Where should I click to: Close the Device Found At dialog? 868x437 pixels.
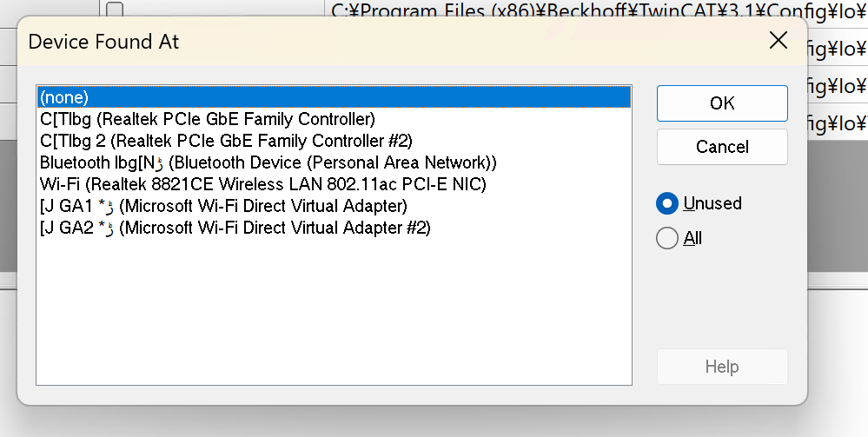779,40
